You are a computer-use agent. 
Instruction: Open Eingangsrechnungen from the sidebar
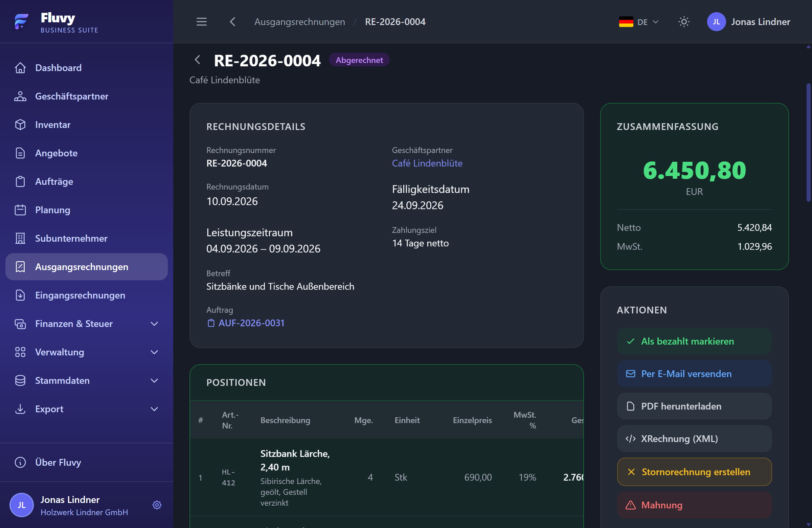pos(87,295)
